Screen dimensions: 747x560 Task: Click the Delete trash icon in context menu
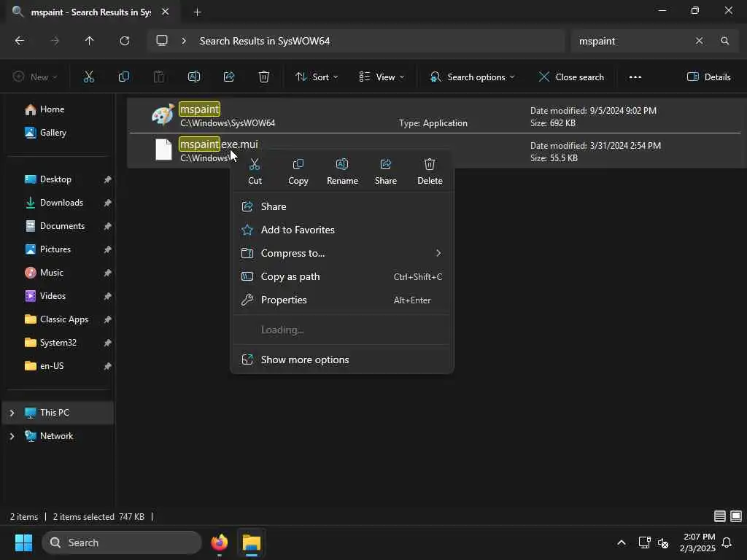[429, 165]
